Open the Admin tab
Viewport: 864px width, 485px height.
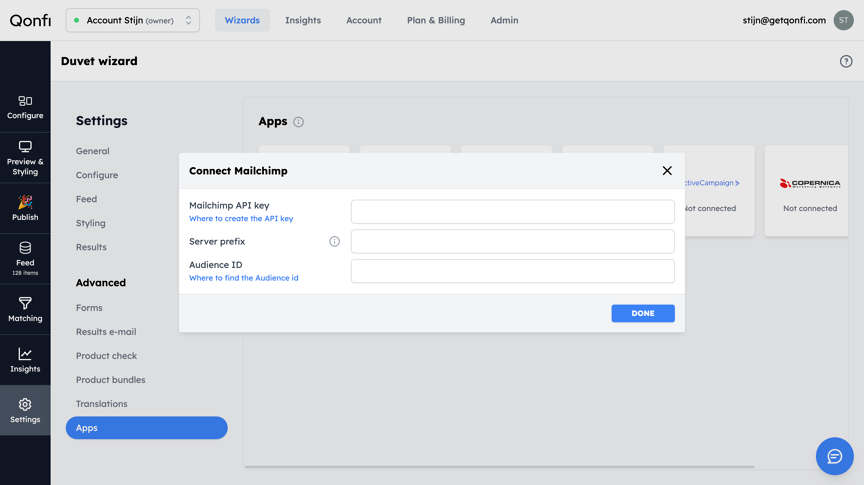pos(504,20)
